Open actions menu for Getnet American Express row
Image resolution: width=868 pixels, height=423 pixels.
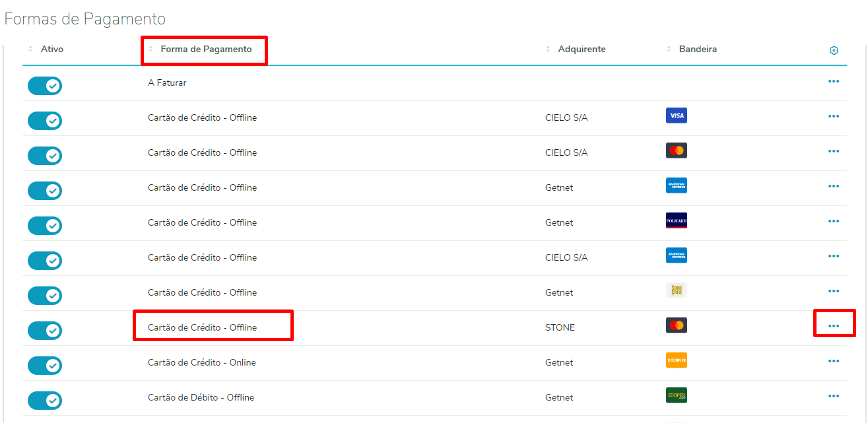[834, 186]
